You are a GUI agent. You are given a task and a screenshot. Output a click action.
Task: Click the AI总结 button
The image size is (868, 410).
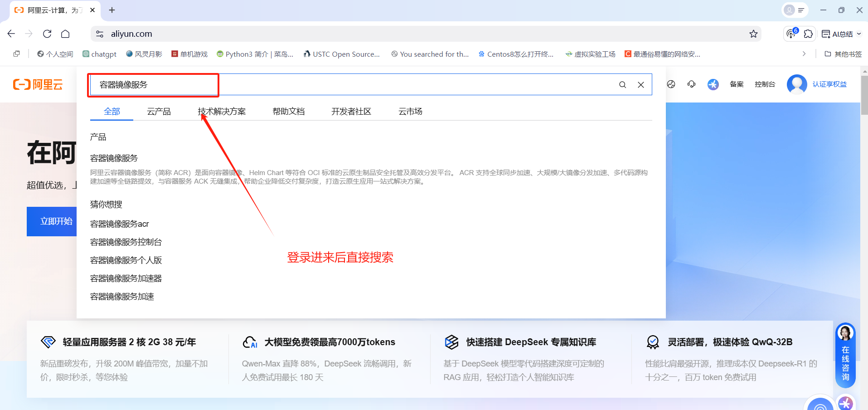838,34
